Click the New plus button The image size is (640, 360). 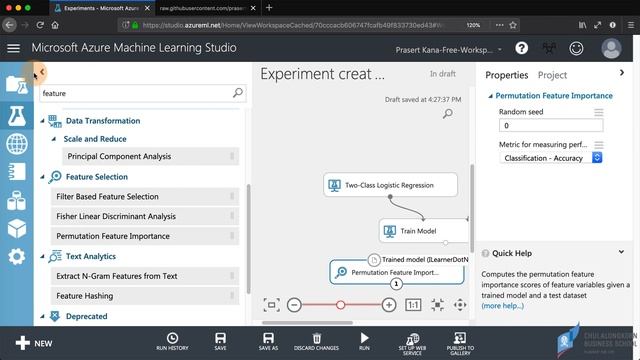tap(33, 343)
